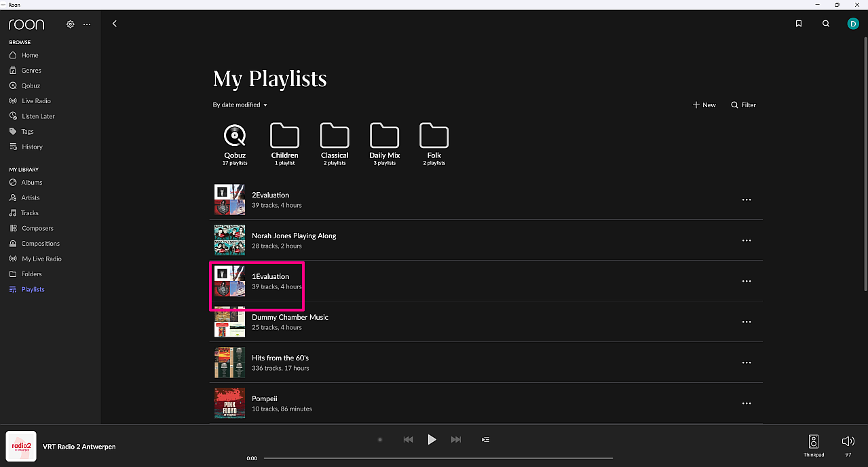
Task: Open the play queue icon
Action: tap(485, 440)
